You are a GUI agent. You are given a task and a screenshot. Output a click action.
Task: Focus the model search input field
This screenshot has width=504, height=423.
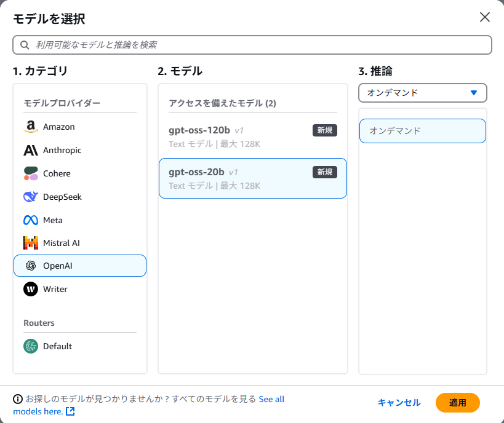click(x=252, y=45)
